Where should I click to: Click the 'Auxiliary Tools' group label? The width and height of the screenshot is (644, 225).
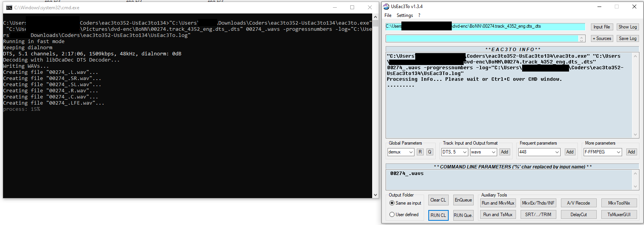coord(494,195)
